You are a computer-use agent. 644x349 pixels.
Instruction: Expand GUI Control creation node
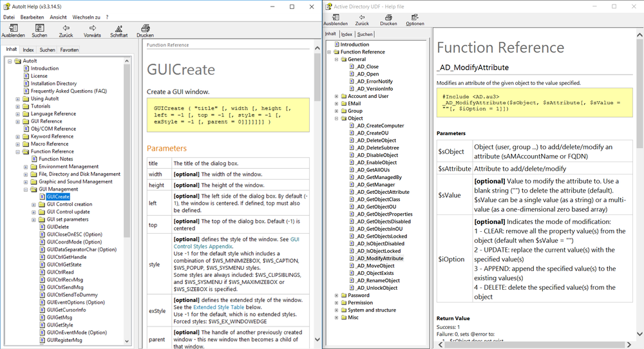pos(33,205)
